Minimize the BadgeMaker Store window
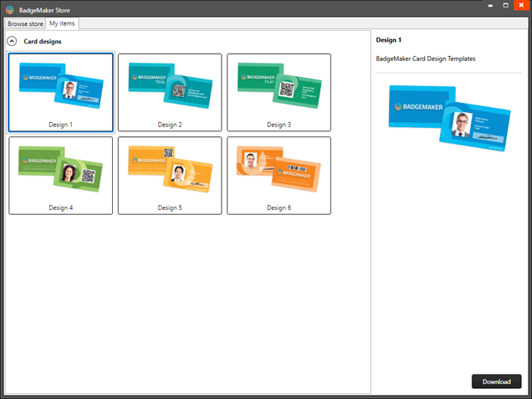The height and width of the screenshot is (399, 532). coord(490,5)
